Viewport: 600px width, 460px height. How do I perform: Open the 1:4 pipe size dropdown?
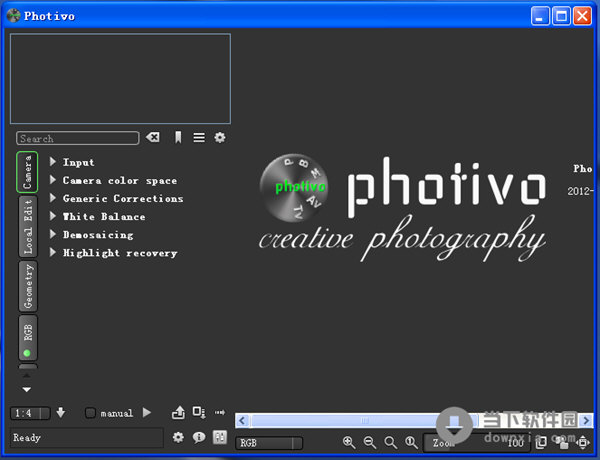[30, 413]
